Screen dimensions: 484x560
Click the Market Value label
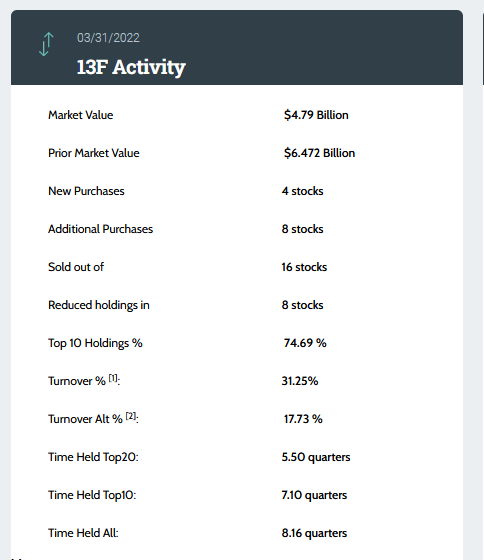click(81, 115)
